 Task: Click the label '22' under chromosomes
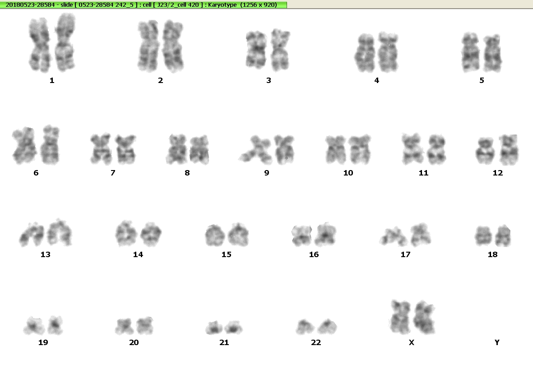[x=316, y=342]
